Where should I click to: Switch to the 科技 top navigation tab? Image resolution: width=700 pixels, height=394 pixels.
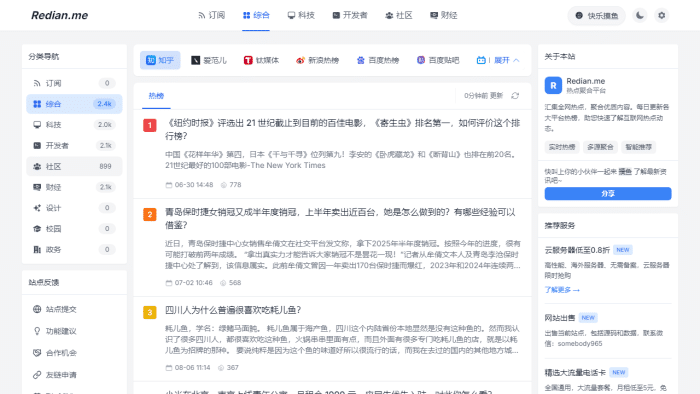(301, 15)
